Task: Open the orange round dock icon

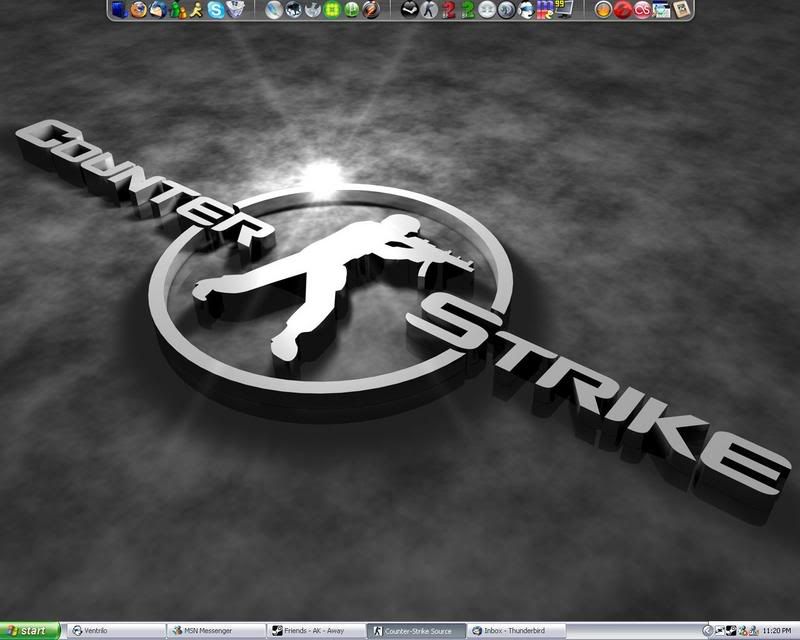Action: pyautogui.click(x=603, y=10)
